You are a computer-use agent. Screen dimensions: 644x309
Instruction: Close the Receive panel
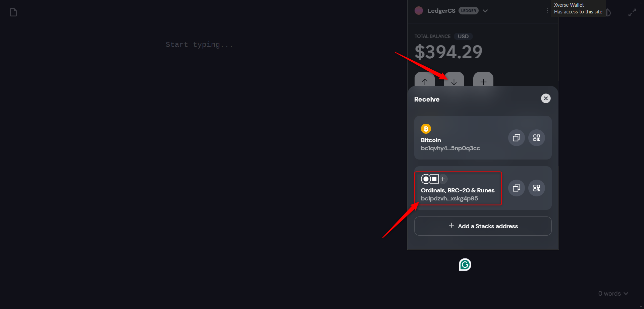(x=546, y=99)
